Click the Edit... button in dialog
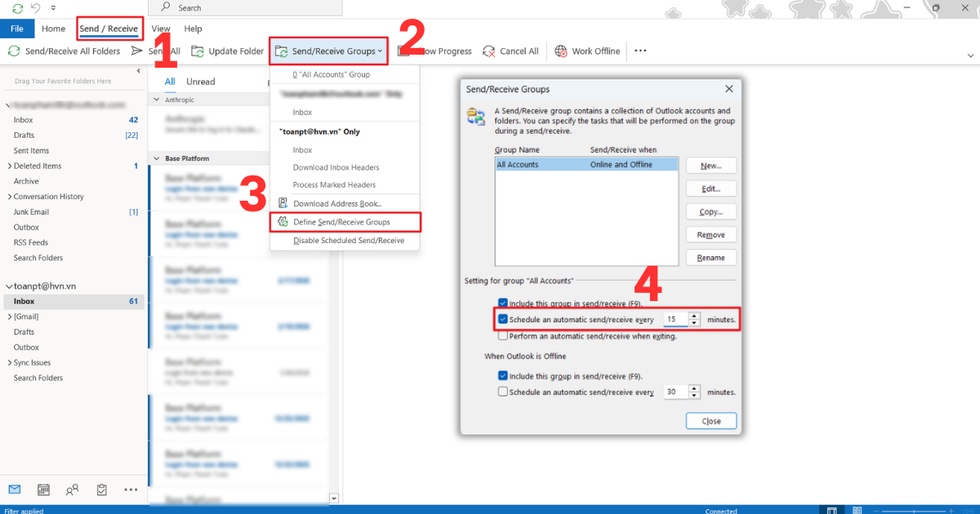 coord(710,188)
